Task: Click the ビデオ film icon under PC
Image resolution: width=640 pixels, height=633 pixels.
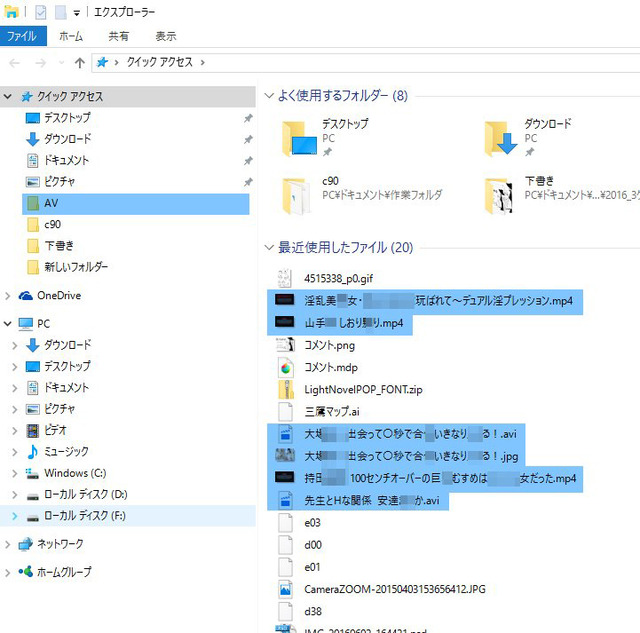Action: click(33, 430)
